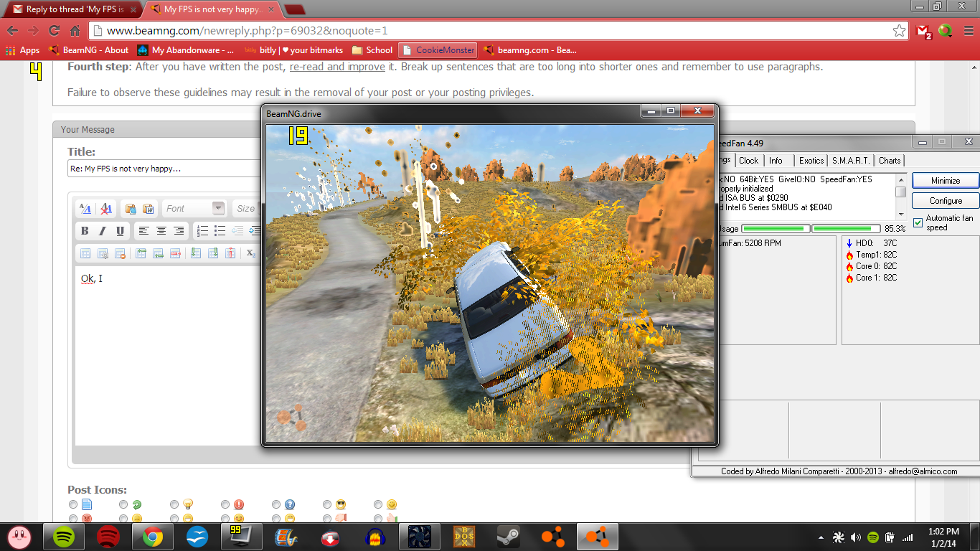Open the Gmail checker extension icon
This screenshot has width=980, height=551.
pyautogui.click(x=924, y=31)
